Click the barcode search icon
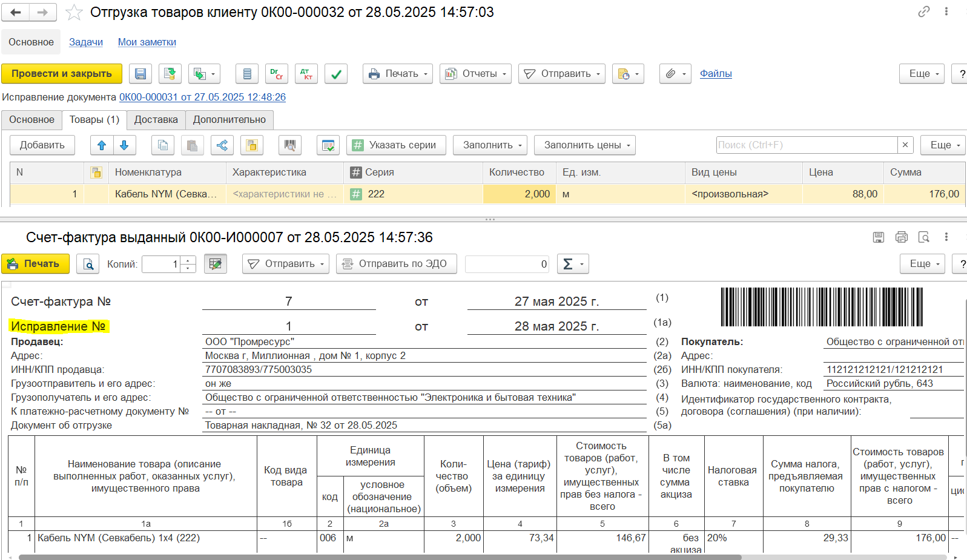Viewport: 967px width, 560px height. tap(290, 145)
